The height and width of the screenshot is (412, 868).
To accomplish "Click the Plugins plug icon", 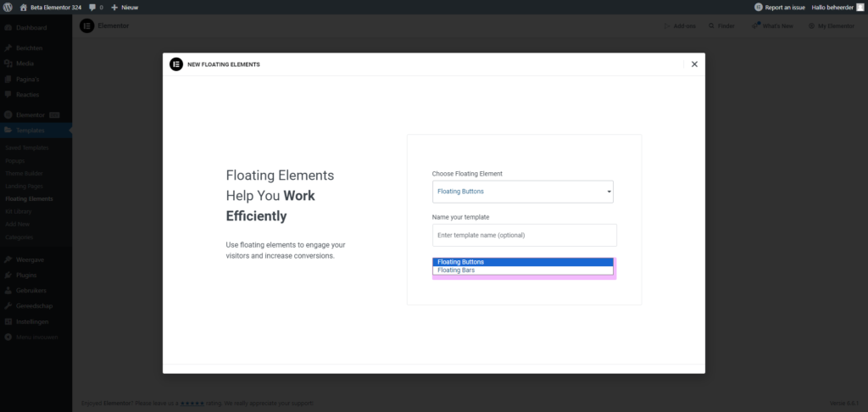I will tap(8, 275).
